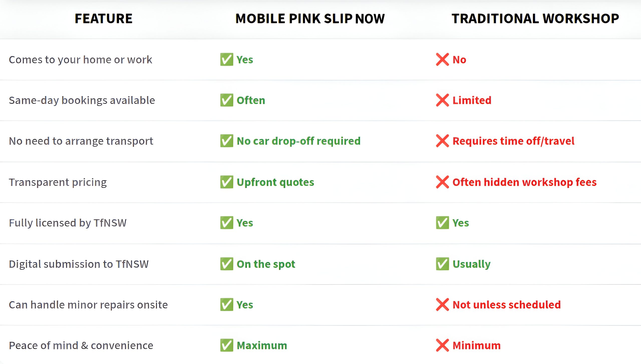Click the "TRADITIONAL WORKSHOP" column header
The image size is (641, 364).
pos(535,19)
